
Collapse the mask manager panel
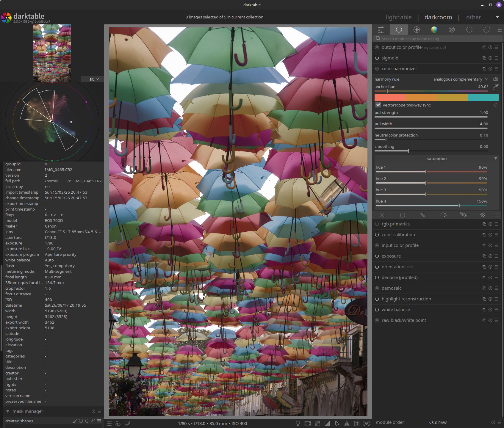(8, 411)
